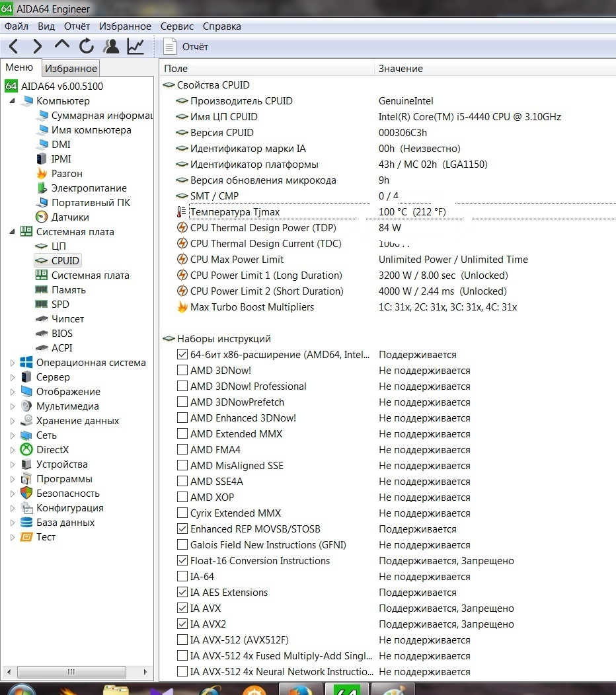Collapse the Компьютер tree node
The image size is (616, 695).
(x=13, y=101)
